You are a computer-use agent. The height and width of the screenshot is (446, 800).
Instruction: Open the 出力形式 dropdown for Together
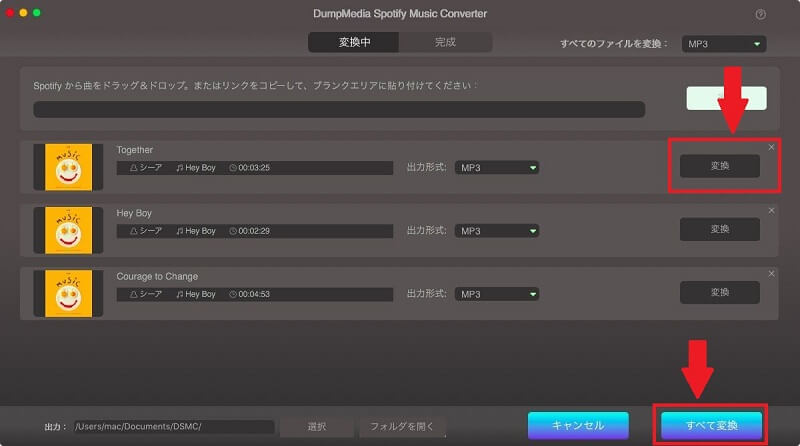point(496,167)
